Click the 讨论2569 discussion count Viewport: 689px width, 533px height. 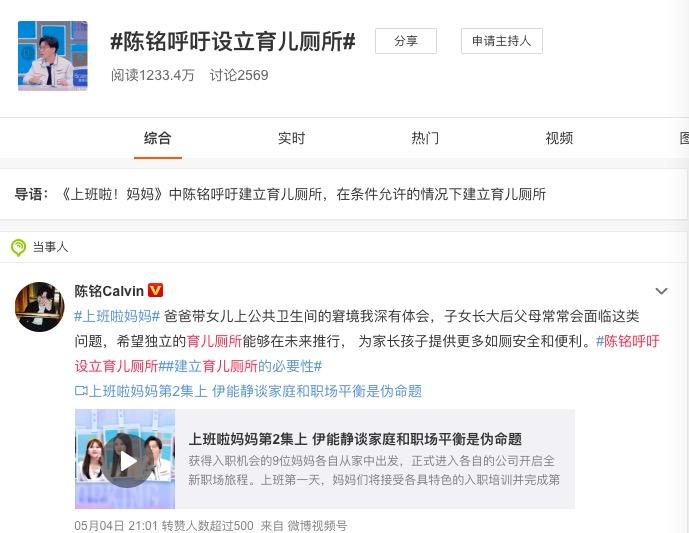click(239, 75)
